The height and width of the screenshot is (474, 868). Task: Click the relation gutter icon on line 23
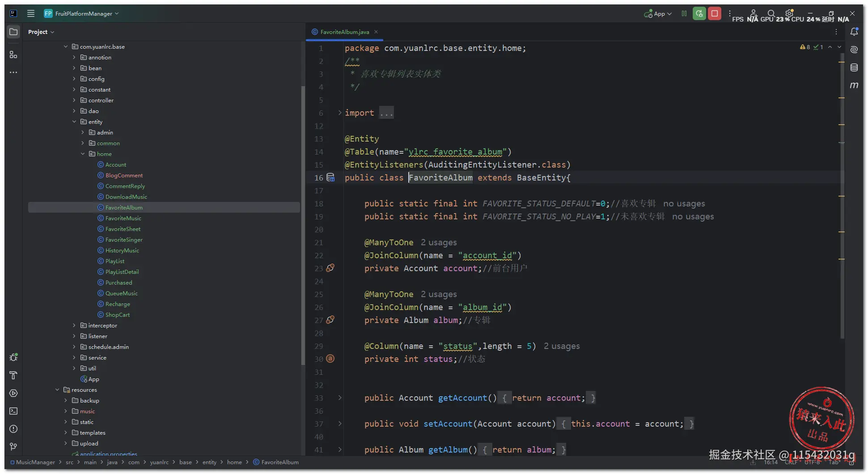tap(330, 268)
